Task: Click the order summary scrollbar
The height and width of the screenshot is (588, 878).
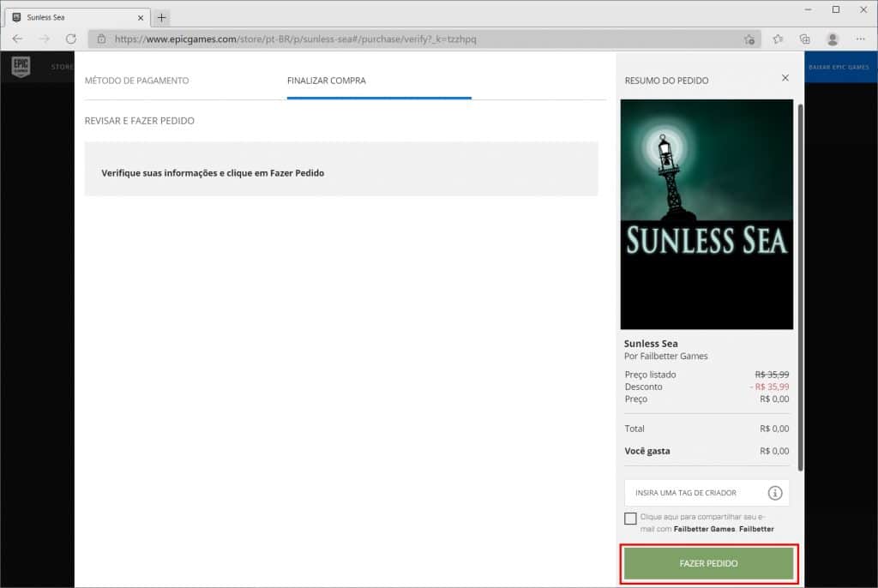Action: click(801, 287)
